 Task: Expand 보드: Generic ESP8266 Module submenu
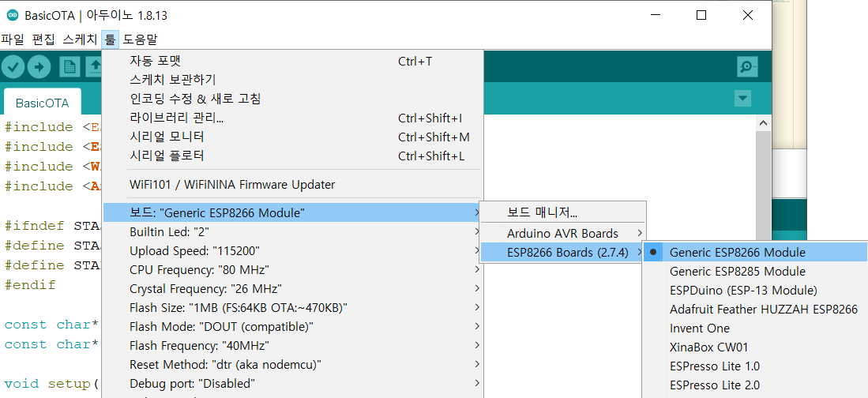click(x=293, y=212)
